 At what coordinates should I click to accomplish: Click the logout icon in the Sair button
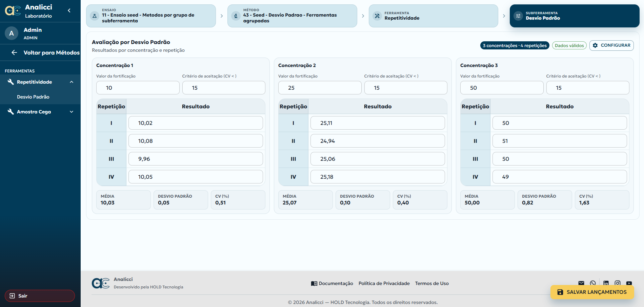(x=12, y=296)
